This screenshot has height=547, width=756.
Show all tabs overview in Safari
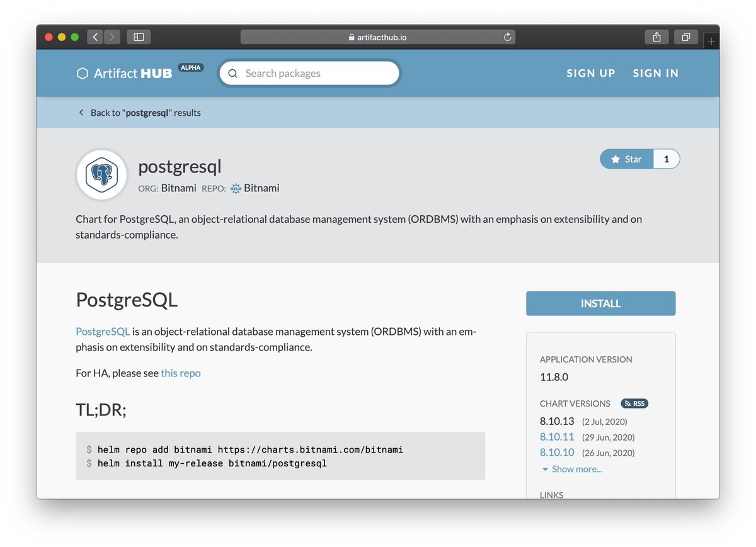point(685,37)
